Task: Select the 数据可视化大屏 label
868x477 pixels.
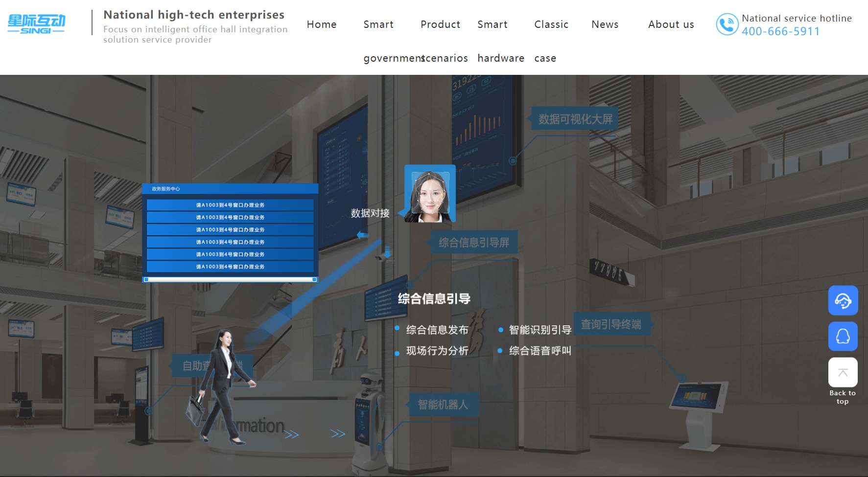Action: [x=575, y=119]
